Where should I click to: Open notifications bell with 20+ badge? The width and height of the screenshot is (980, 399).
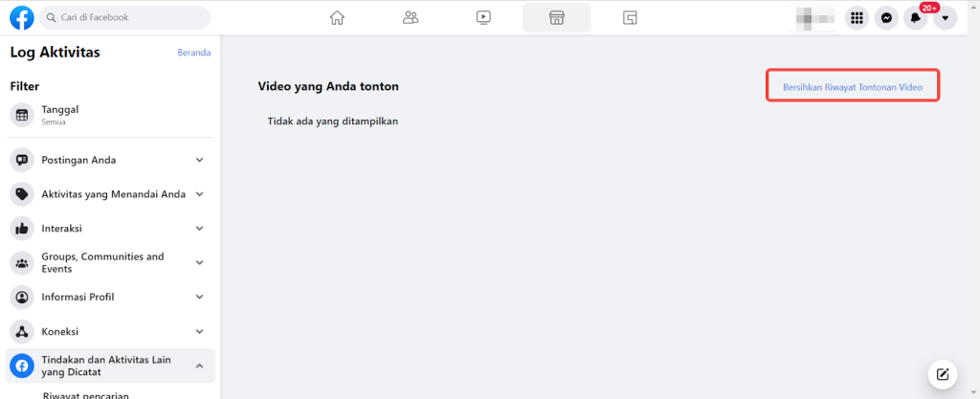click(x=916, y=18)
